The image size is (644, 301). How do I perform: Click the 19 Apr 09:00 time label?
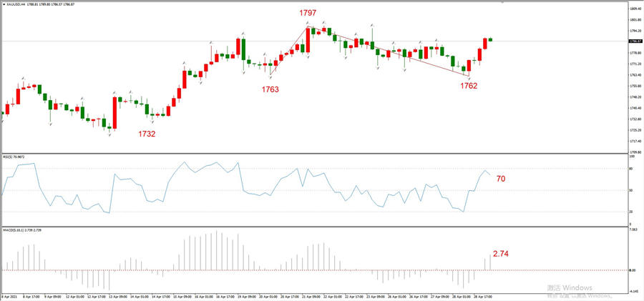[247, 297]
